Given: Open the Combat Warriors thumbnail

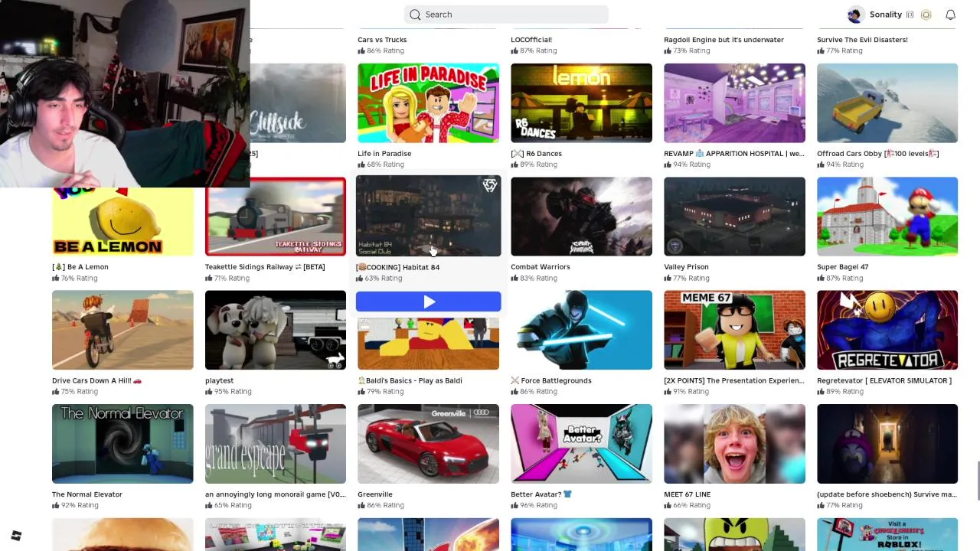Looking at the screenshot, I should point(581,217).
